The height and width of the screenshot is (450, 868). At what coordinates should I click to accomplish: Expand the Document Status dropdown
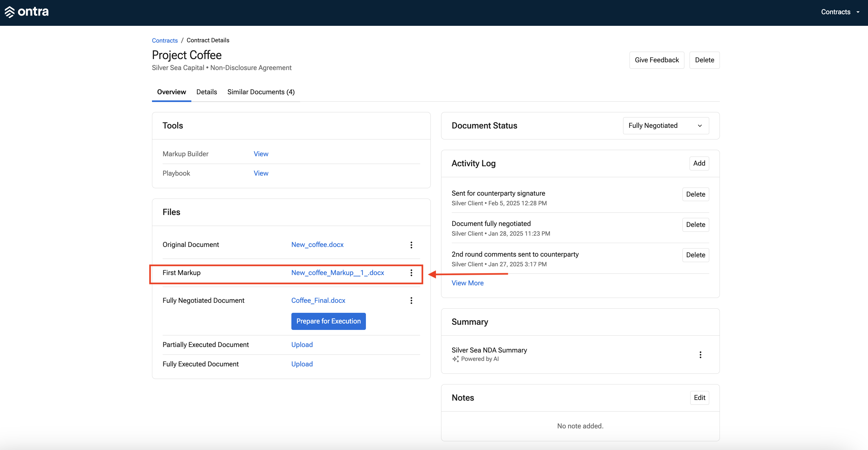click(666, 125)
